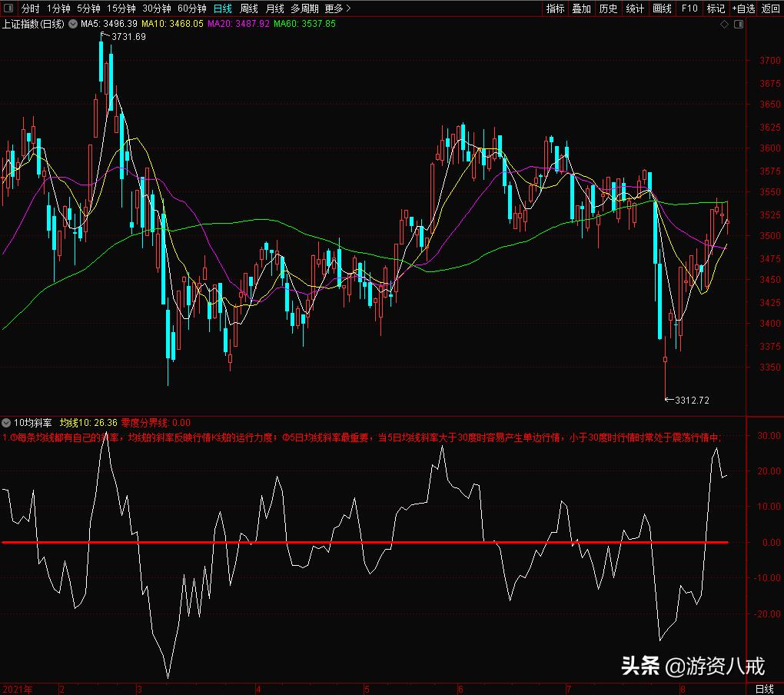Click the month 8 marker on timeline
The height and width of the screenshot is (695, 784).
click(x=683, y=690)
